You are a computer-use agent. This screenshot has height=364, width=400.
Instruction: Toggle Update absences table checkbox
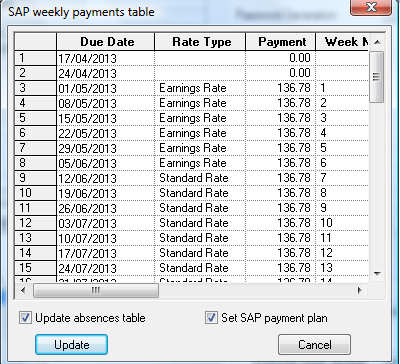point(25,318)
